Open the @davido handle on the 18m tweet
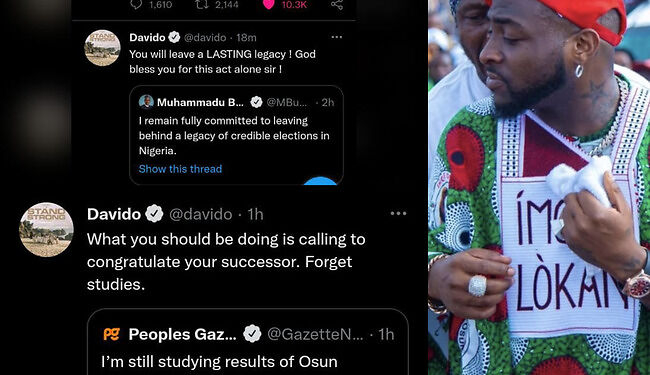The height and width of the screenshot is (375, 650). (x=205, y=37)
